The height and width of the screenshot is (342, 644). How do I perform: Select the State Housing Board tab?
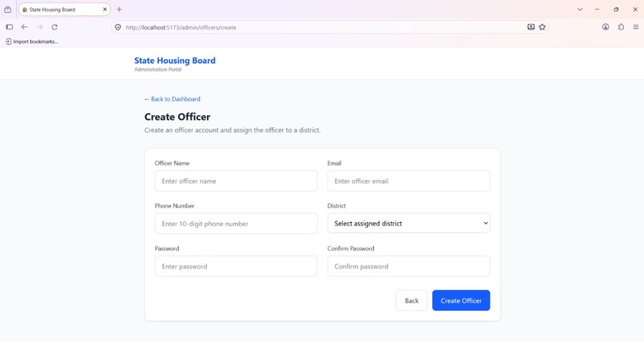tap(65, 10)
